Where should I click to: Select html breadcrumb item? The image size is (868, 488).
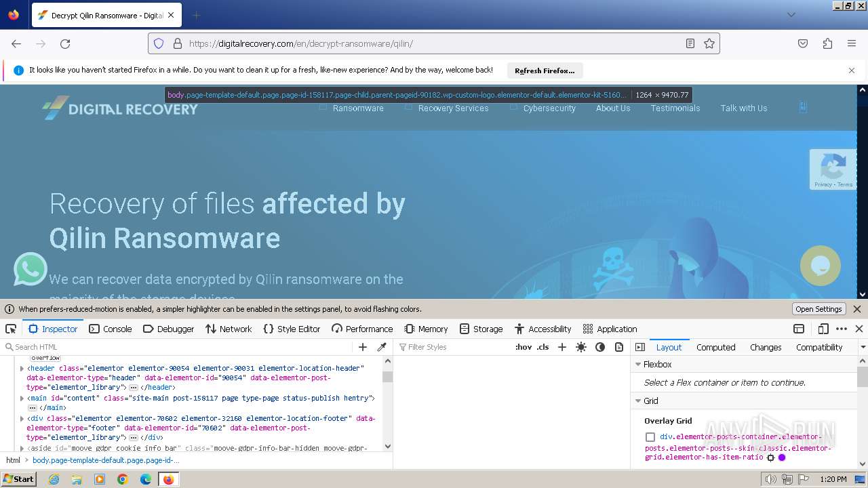pyautogui.click(x=14, y=460)
